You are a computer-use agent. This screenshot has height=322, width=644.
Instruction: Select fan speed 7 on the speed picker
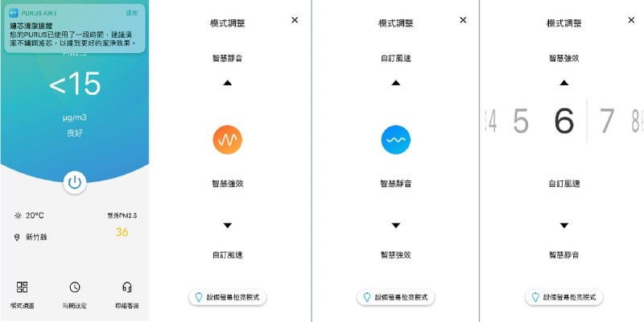(607, 121)
